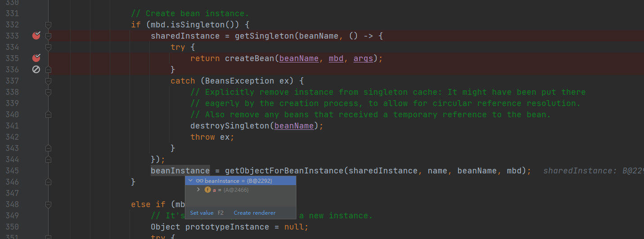Click the getObjectForBeanInstance method name
Image resolution: width=644 pixels, height=239 pixels.
point(284,171)
